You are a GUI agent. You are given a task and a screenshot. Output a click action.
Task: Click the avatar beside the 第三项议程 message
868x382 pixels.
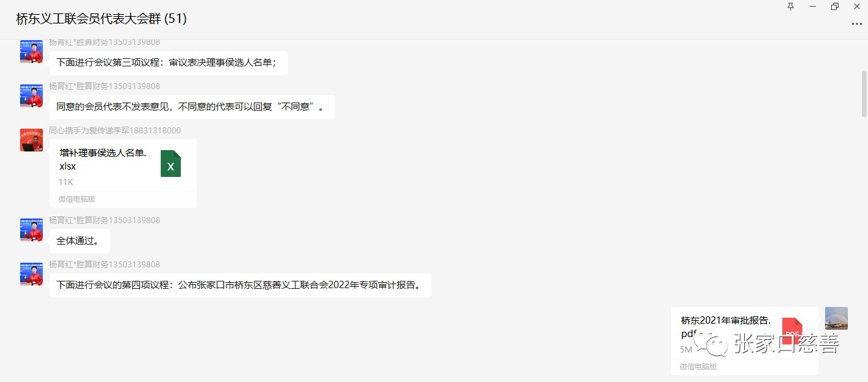tap(31, 52)
